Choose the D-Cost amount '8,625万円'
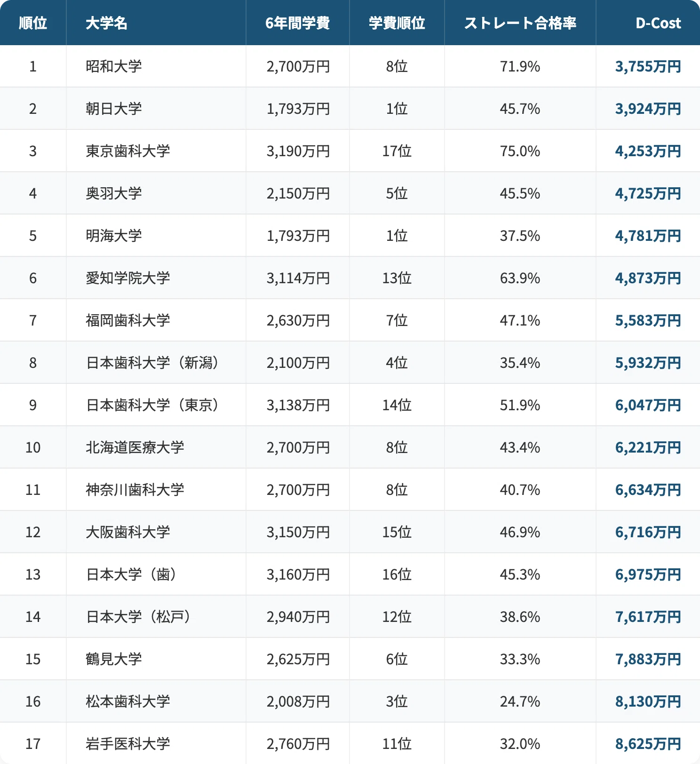Image resolution: width=700 pixels, height=764 pixels. point(648,744)
